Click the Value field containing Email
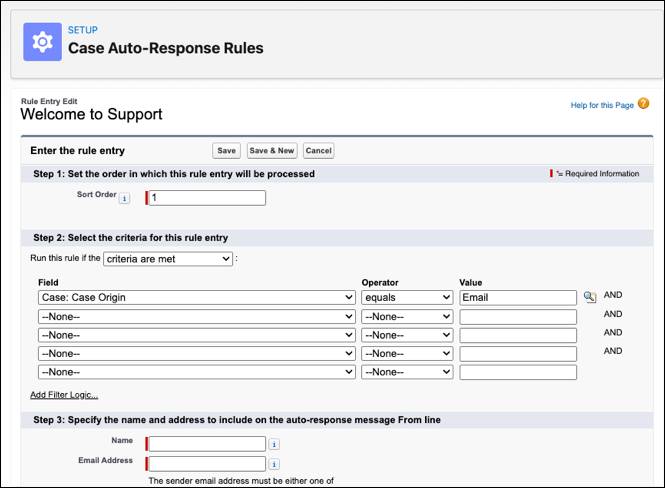 pyautogui.click(x=518, y=298)
